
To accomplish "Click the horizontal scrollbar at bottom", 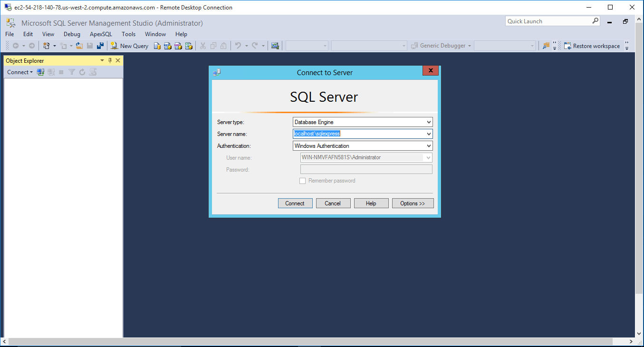I will pyautogui.click(x=317, y=342).
